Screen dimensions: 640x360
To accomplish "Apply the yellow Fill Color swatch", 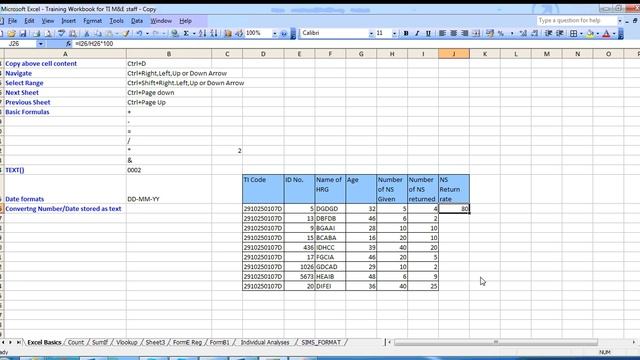I will (x=590, y=33).
